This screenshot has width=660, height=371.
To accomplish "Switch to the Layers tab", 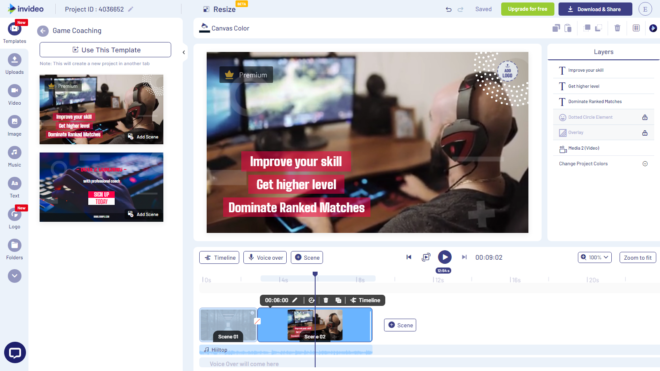I will tap(603, 52).
